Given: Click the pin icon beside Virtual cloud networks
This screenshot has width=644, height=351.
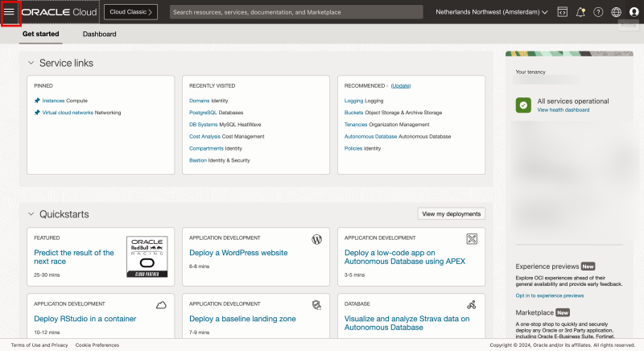Looking at the screenshot, I should click(37, 113).
